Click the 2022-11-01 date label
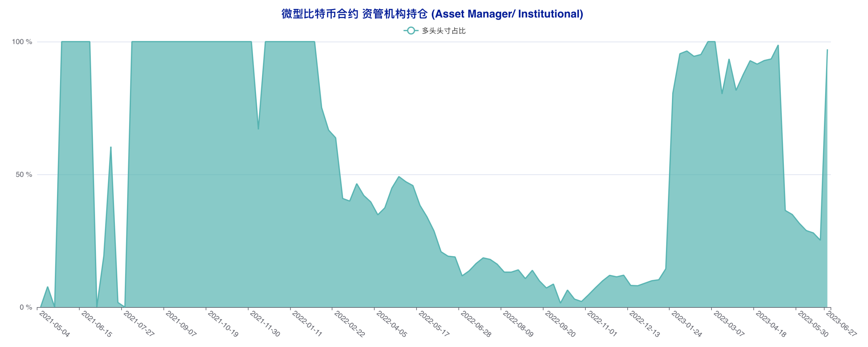 click(603, 324)
